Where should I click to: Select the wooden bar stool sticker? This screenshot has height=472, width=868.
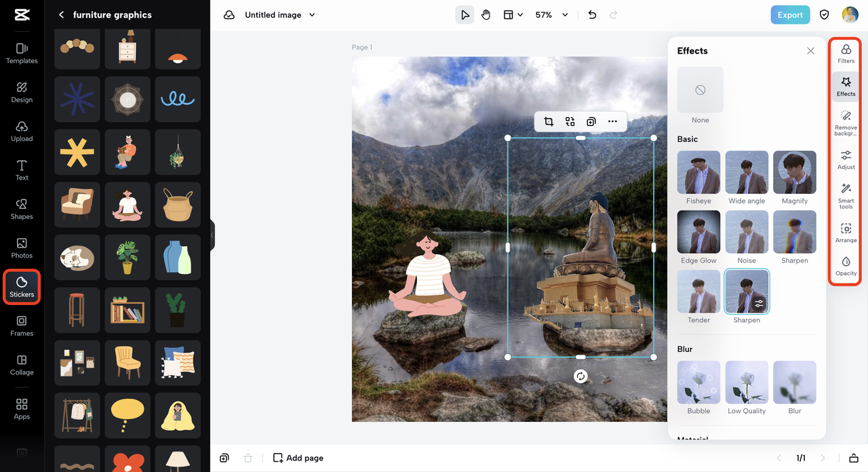click(77, 311)
